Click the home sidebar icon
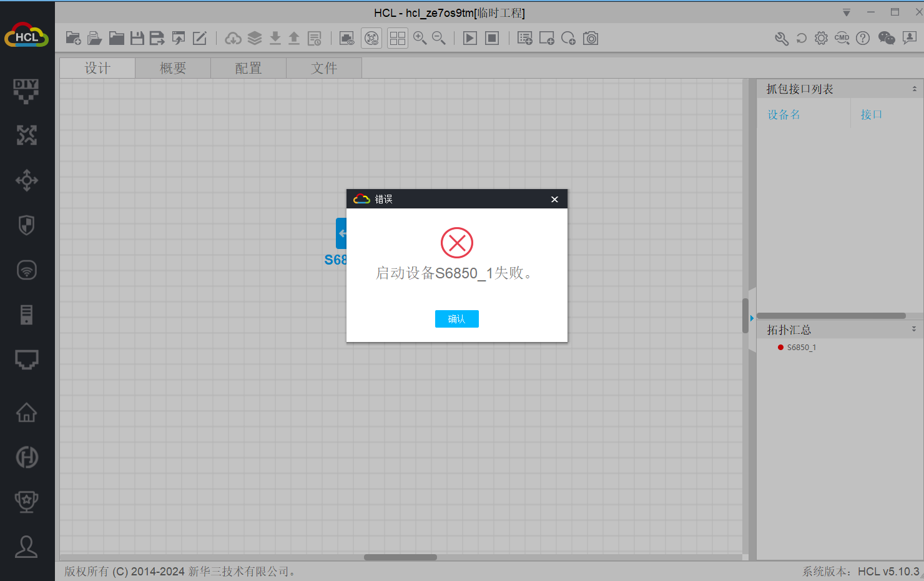 click(26, 413)
